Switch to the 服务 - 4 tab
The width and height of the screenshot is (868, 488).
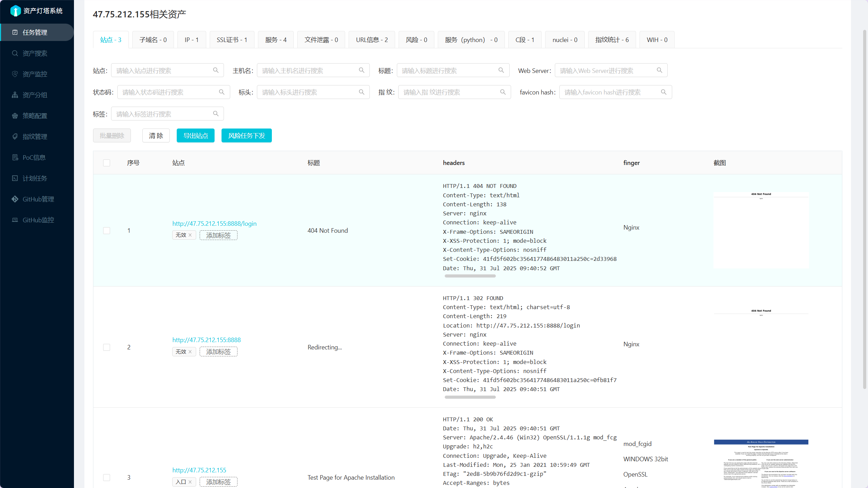[276, 40]
